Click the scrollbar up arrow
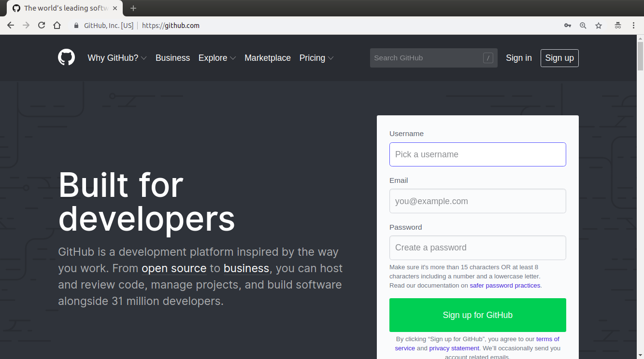 point(641,38)
